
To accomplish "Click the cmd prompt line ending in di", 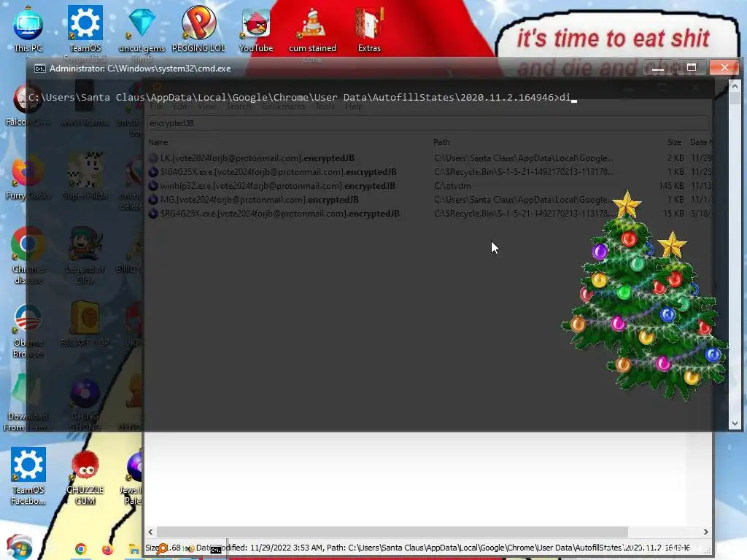I will click(302, 97).
